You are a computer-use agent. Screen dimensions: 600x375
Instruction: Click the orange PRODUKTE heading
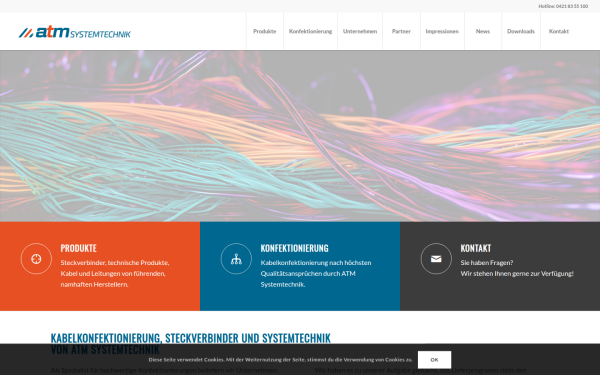(x=78, y=248)
